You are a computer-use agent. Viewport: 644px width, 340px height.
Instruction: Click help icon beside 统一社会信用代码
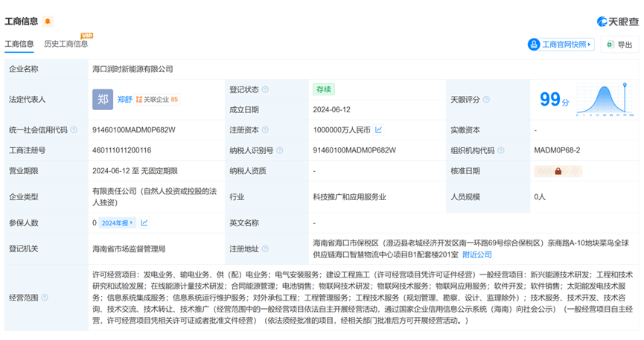coord(74,130)
